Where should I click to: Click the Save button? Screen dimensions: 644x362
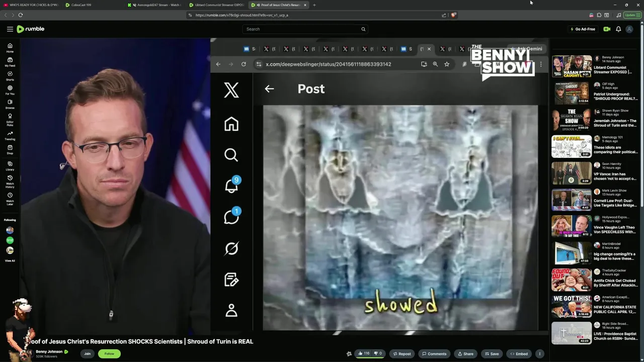(491, 353)
